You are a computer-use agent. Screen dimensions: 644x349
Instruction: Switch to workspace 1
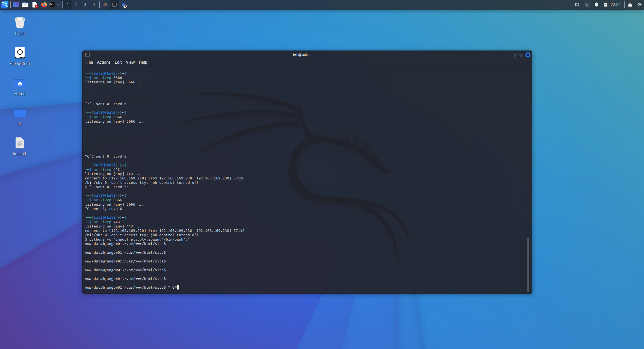coord(68,5)
